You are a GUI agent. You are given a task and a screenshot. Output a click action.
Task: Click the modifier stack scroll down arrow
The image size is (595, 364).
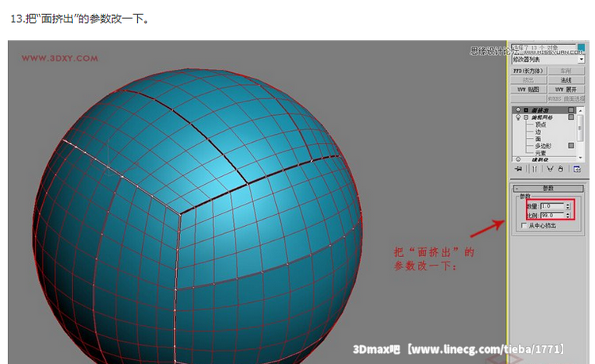tap(580, 157)
